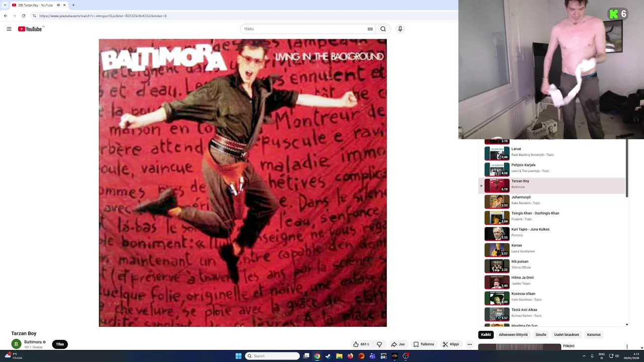Image resolution: width=644 pixels, height=362 pixels.
Task: Close the Tarzan Boy browser tab
Action: [x=64, y=5]
